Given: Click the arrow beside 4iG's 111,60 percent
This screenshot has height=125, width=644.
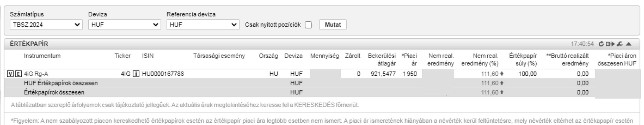Looking at the screenshot, I should click(x=502, y=74).
